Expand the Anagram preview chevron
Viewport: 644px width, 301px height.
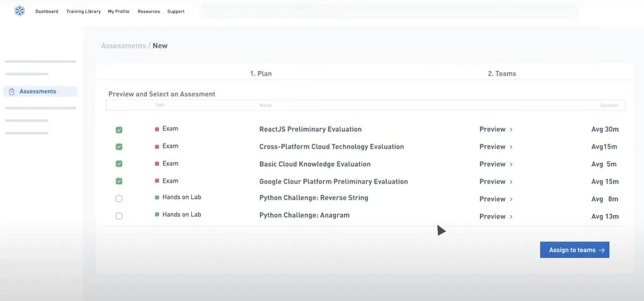[511, 217]
